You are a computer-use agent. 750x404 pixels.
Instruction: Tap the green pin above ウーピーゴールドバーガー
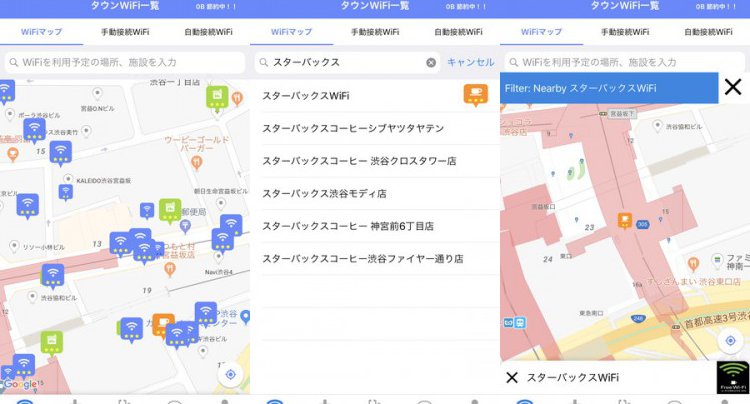pyautogui.click(x=217, y=98)
